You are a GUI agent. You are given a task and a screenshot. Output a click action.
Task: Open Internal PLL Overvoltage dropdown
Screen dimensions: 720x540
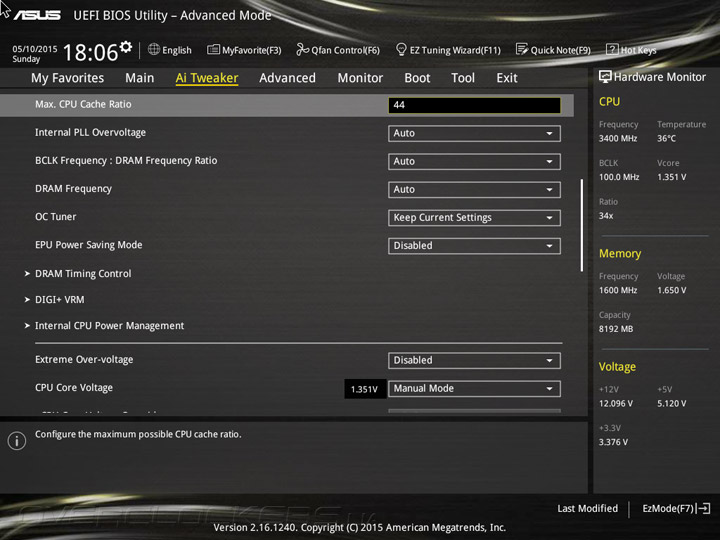pyautogui.click(x=474, y=133)
